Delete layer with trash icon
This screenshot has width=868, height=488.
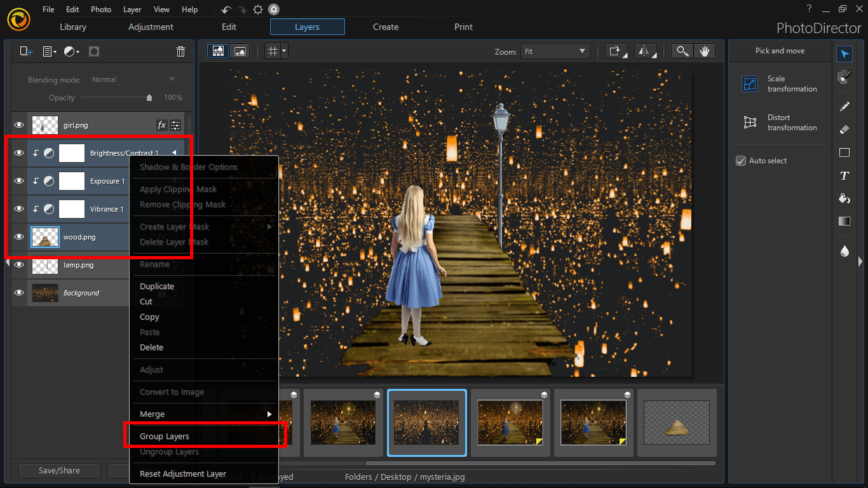180,51
